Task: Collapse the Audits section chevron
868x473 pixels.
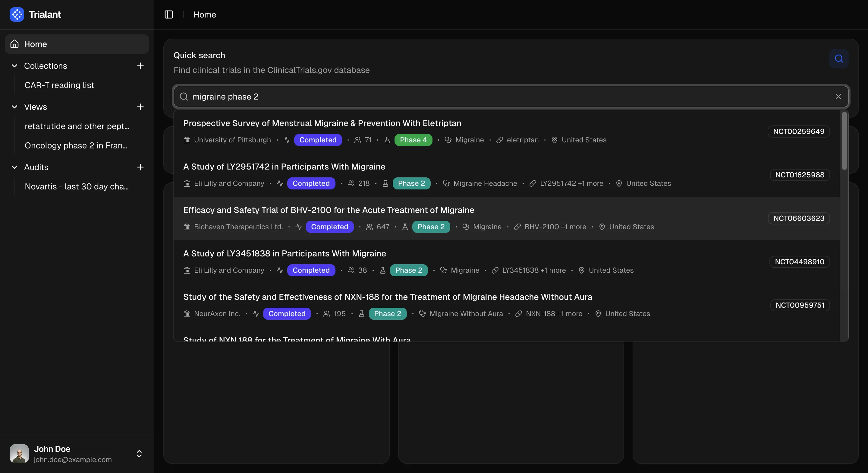Action: 14,167
